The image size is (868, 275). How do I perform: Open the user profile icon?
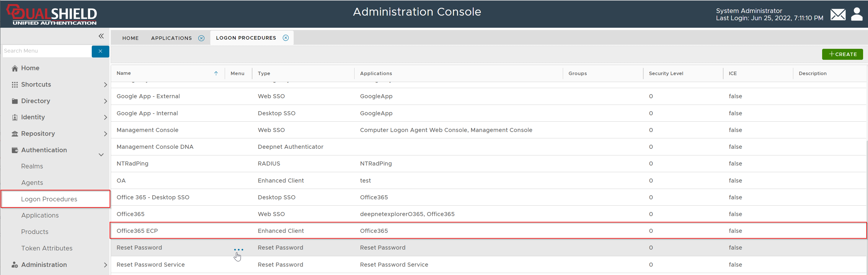(856, 14)
